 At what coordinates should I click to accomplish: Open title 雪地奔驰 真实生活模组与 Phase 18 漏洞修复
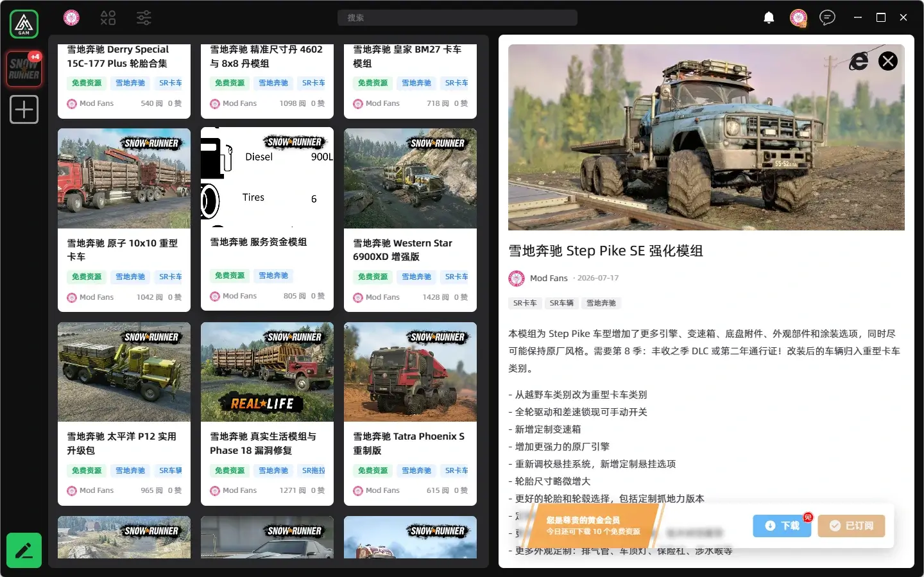tap(262, 444)
